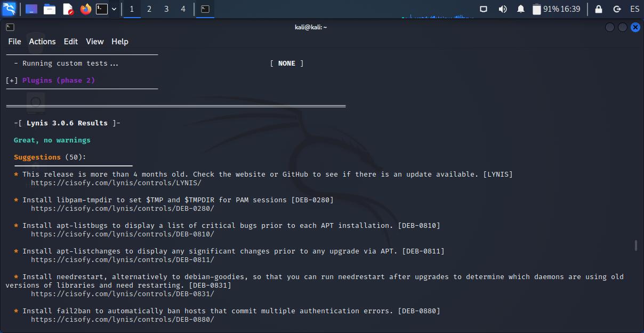Open the DEB-0880 controls URL
Image resolution: width=644 pixels, height=333 pixels.
[x=122, y=320]
